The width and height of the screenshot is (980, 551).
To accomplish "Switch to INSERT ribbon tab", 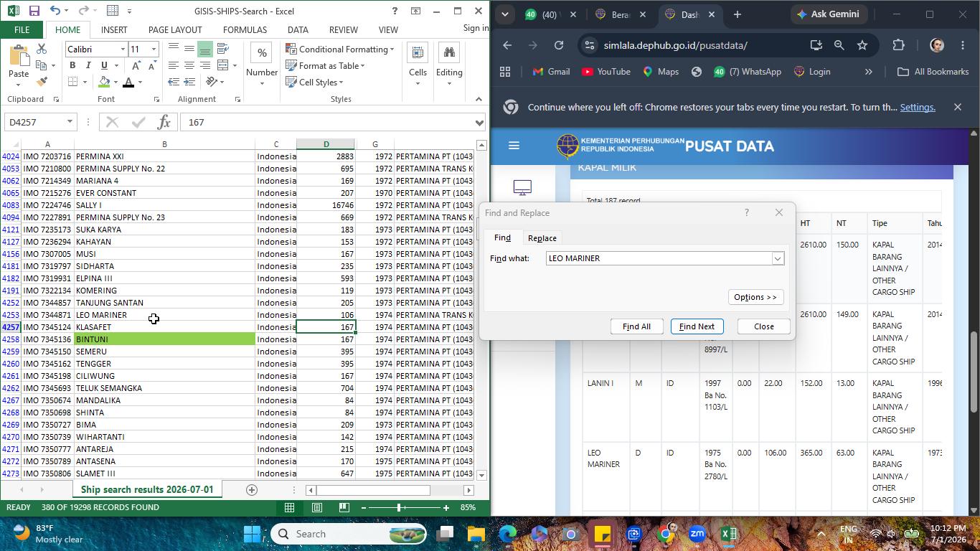I will (114, 29).
